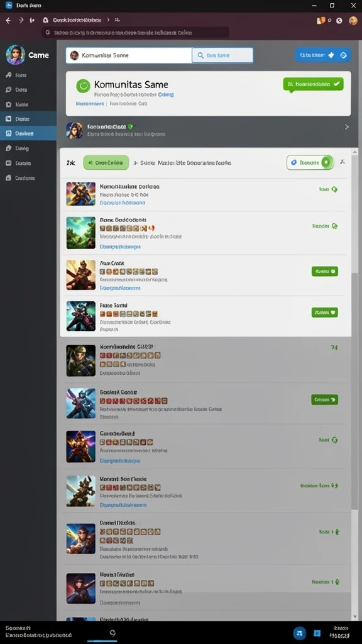Screen dimensions: 362x644
Task: Click the padlock icon beside the address
Action: (x=45, y=19)
